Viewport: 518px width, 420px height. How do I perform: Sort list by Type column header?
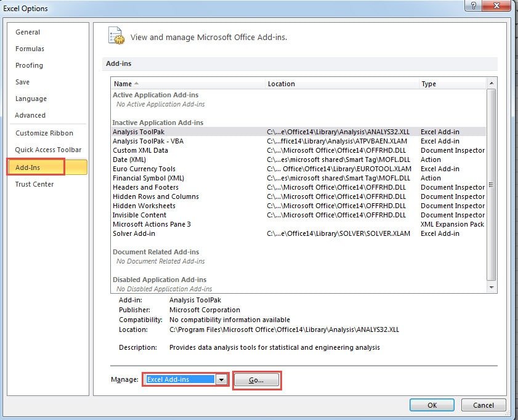[452, 84]
